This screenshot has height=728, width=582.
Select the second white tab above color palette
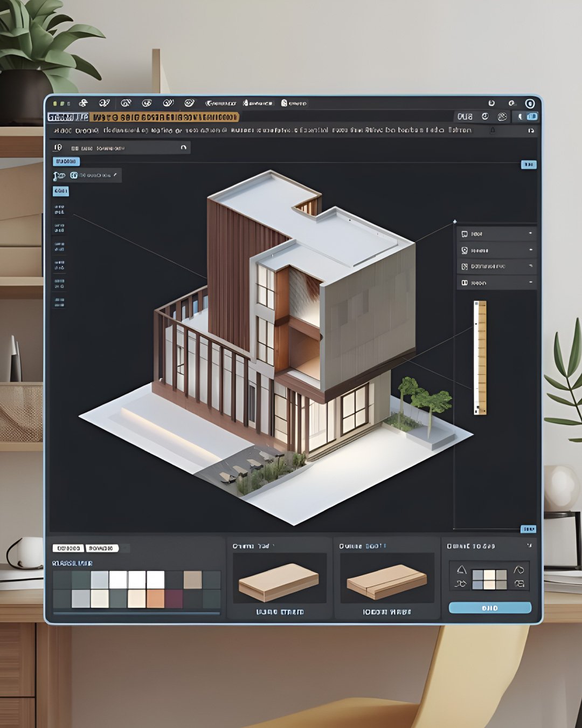click(x=102, y=548)
